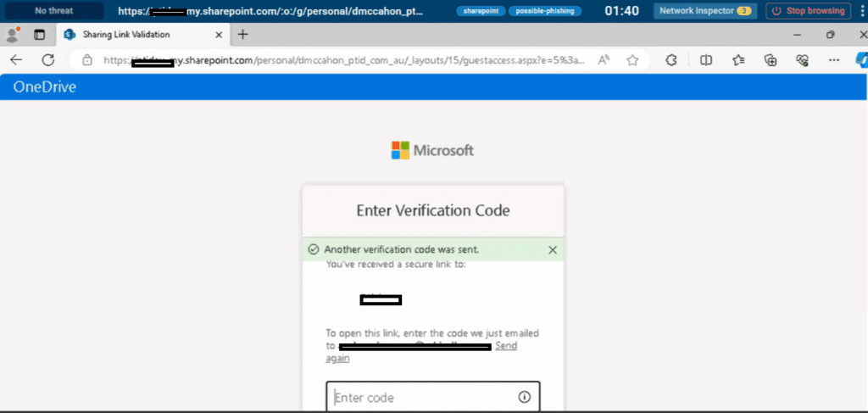The image size is (868, 413).
Task: Click the 01:40 timer
Action: pyautogui.click(x=621, y=10)
